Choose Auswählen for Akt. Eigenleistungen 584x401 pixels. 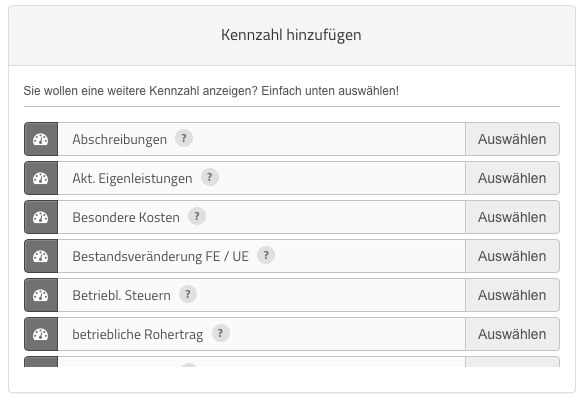(512, 178)
